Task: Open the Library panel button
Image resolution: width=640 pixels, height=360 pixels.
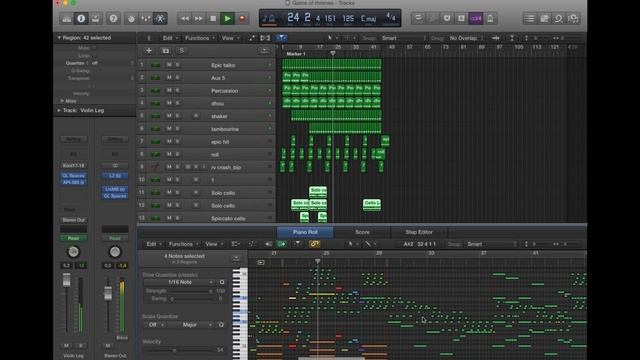Action: (x=67, y=18)
